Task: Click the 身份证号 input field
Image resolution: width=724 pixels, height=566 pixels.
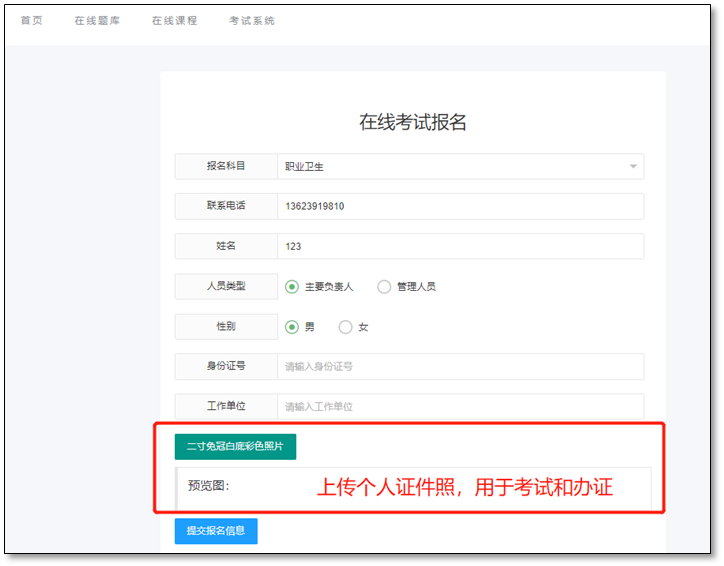Action: point(460,367)
